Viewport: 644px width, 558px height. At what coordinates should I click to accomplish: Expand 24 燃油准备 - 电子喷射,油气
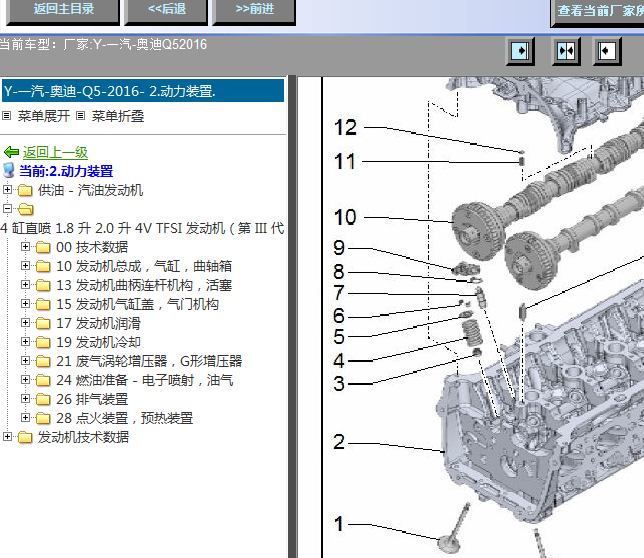coord(25,379)
